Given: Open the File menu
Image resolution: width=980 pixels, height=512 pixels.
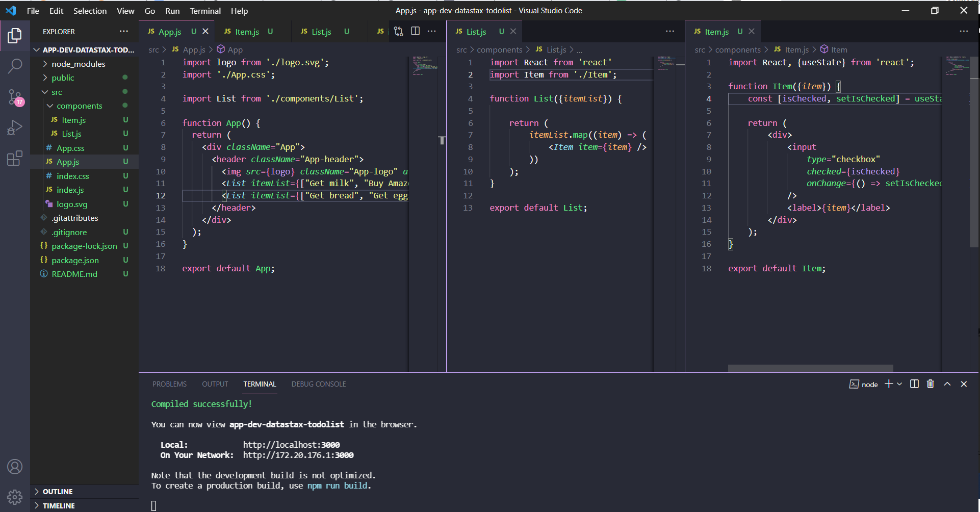Looking at the screenshot, I should [x=33, y=11].
